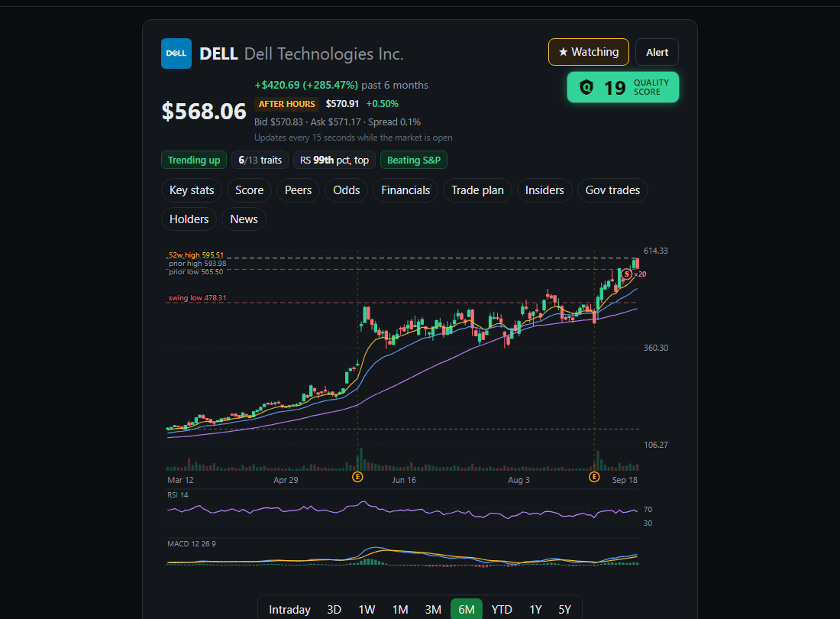Click the 614.33 price axis value
Viewport: 840px width, 619px height.
656,251
